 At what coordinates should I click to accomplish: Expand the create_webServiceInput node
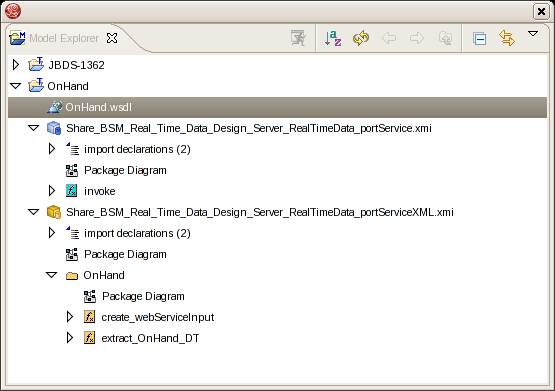[x=70, y=317]
